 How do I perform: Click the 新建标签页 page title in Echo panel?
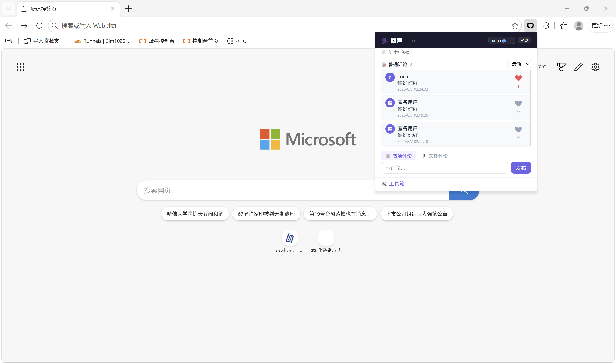pos(399,52)
